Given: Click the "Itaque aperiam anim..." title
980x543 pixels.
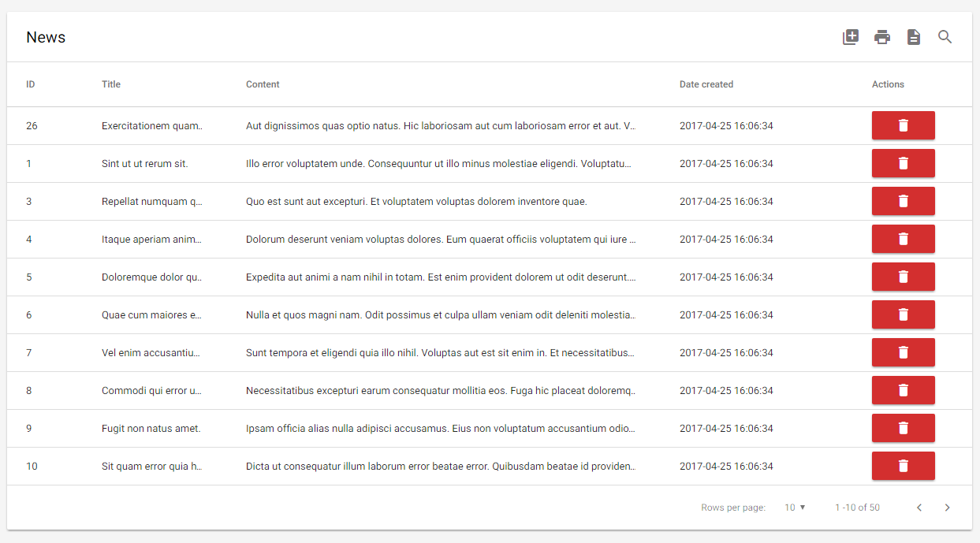Looking at the screenshot, I should pyautogui.click(x=151, y=239).
